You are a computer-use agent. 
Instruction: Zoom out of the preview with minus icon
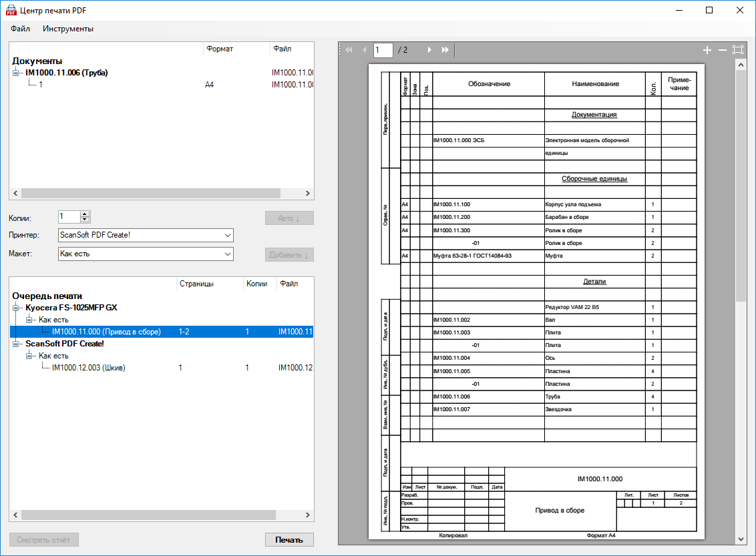(x=722, y=50)
